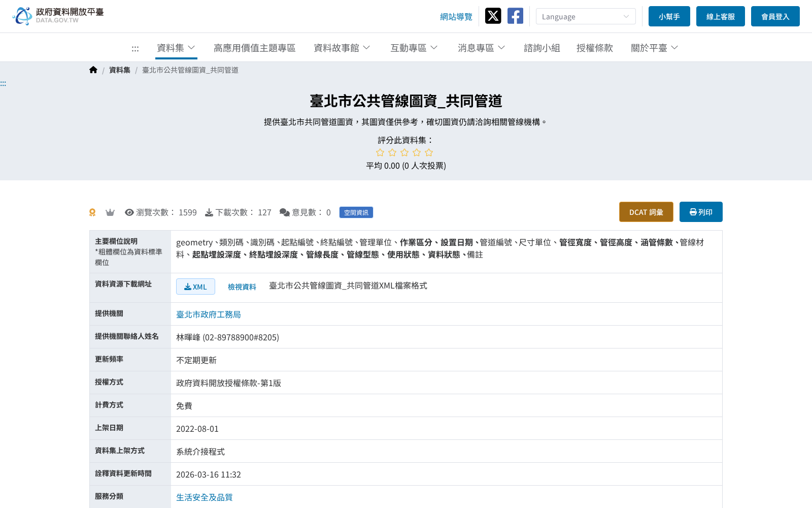
Task: Click the accessibility anchor dots in navigation bar
Action: (x=135, y=48)
